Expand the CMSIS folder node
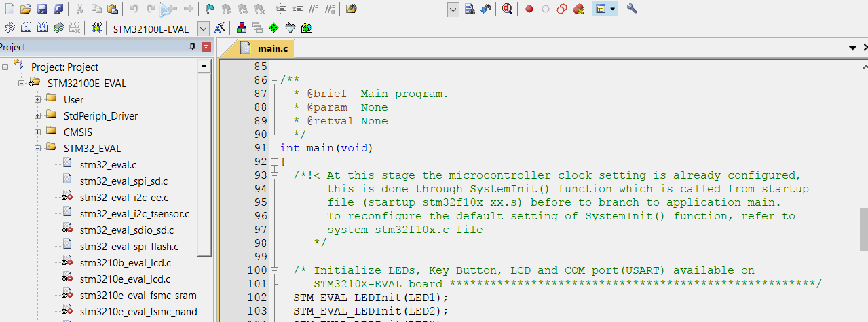This screenshot has width=868, height=322. click(x=38, y=132)
